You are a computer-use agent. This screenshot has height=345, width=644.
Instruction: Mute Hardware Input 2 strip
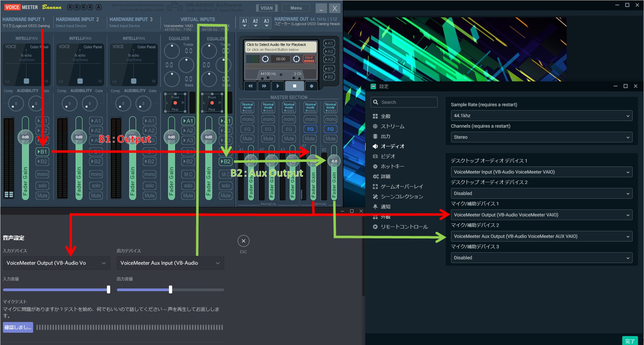coord(96,195)
